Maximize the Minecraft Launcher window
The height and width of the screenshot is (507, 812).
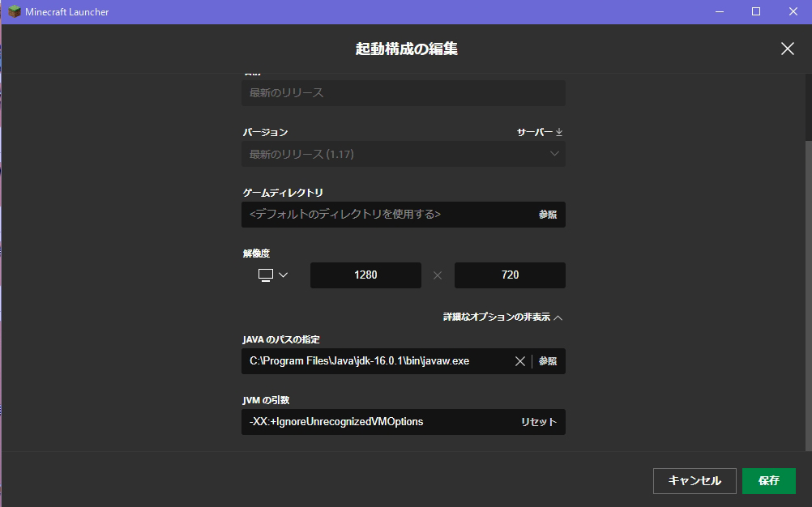point(756,11)
